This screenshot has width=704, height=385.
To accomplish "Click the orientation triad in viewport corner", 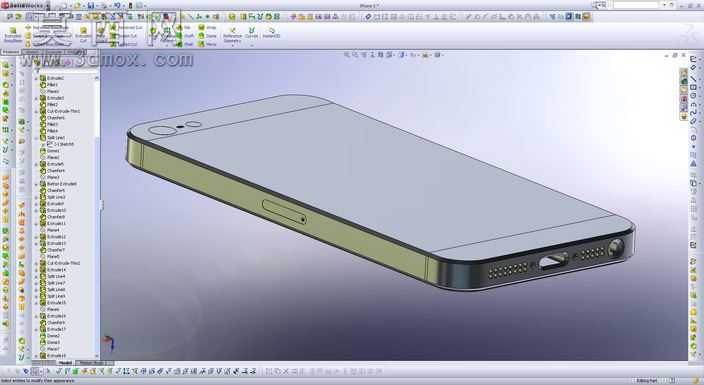I will coord(109,344).
